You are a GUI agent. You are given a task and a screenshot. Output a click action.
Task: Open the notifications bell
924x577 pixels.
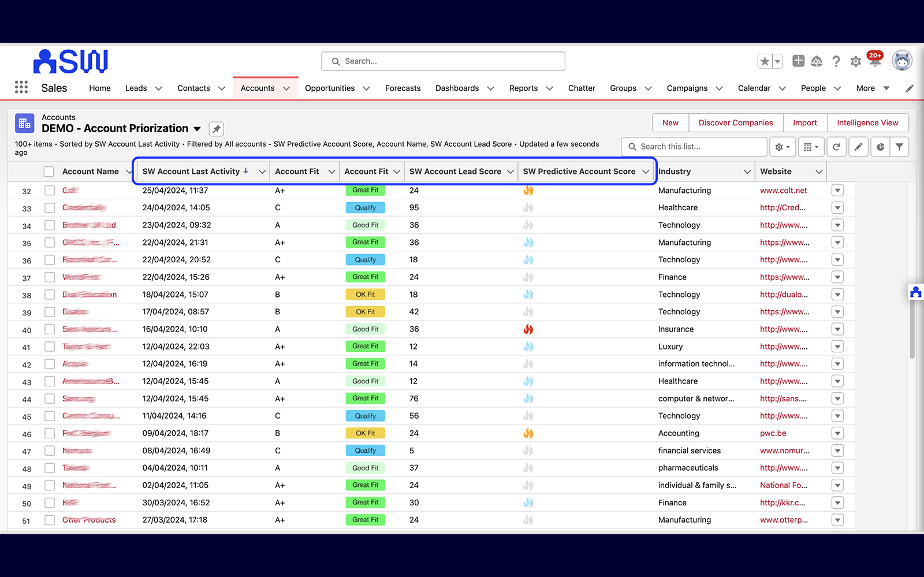(x=875, y=62)
